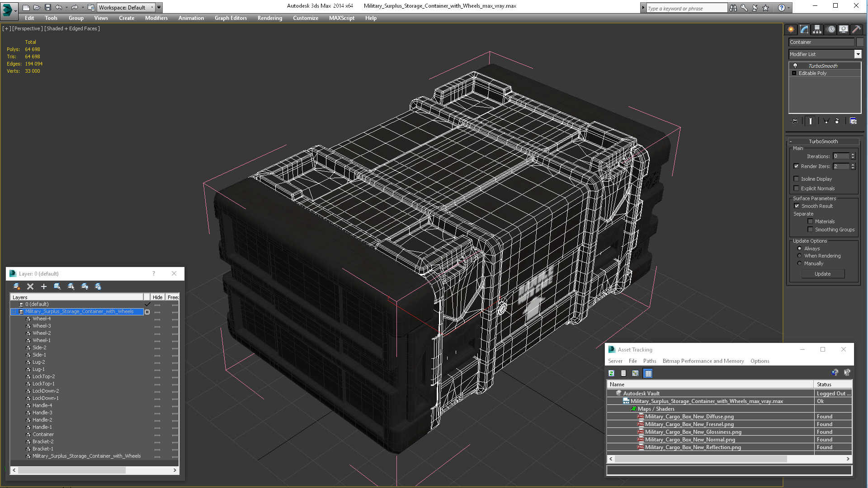The image size is (868, 488).
Task: Select the When Rendering radio option
Action: pyautogui.click(x=799, y=256)
